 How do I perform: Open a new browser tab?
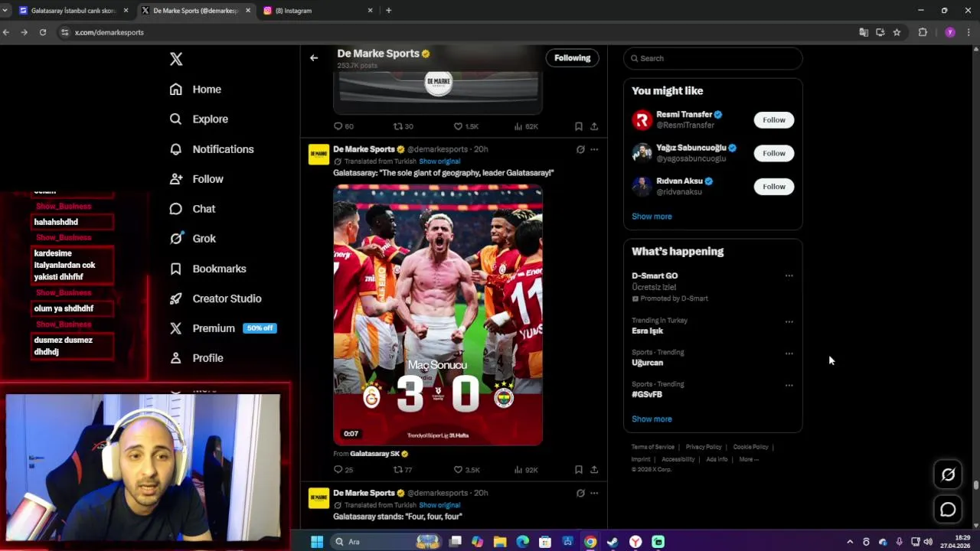[388, 11]
